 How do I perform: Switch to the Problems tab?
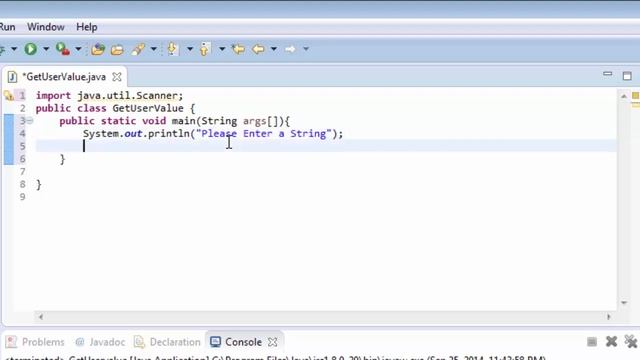click(x=36, y=342)
